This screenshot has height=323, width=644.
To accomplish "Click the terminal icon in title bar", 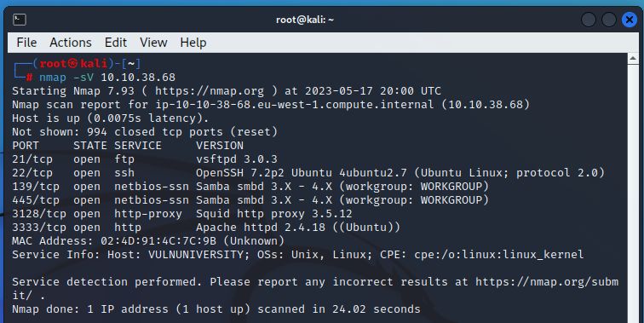I will pos(20,20).
